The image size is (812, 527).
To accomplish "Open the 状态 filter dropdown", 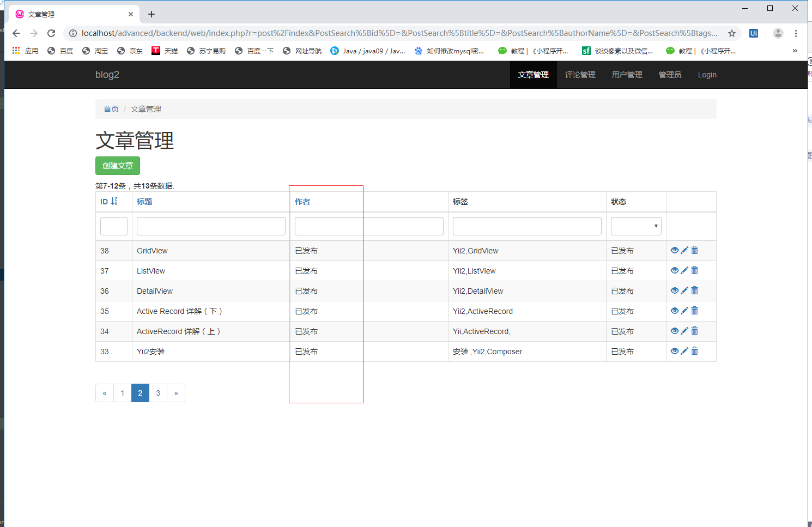I will pyautogui.click(x=635, y=226).
